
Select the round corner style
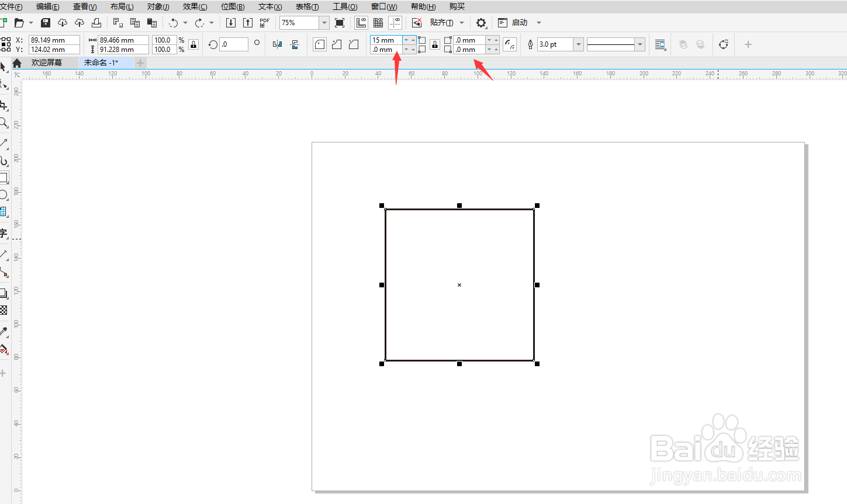320,44
